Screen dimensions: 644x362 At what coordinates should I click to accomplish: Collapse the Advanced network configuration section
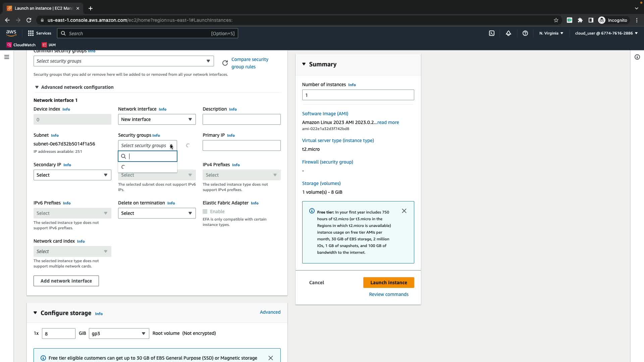pos(37,87)
